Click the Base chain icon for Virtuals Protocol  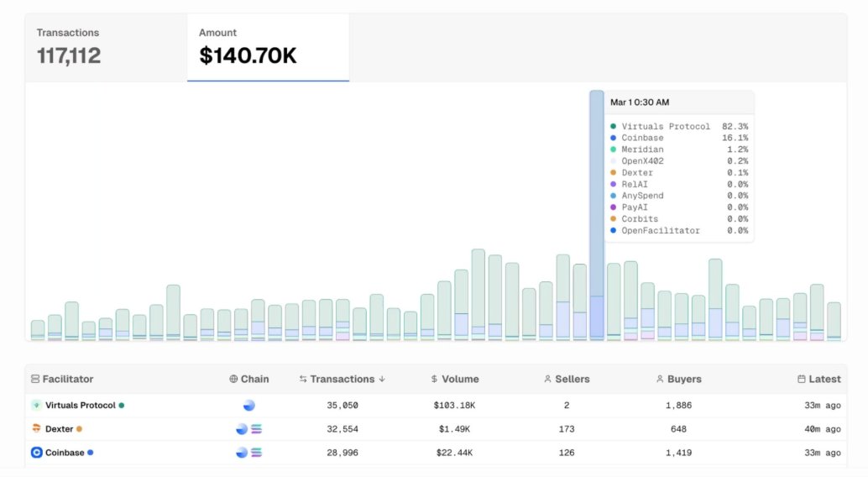[248, 406]
